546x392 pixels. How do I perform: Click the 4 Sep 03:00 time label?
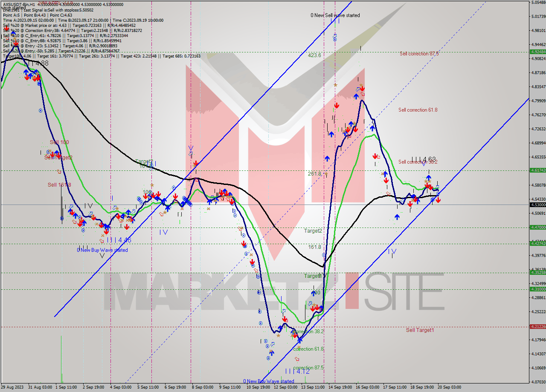click(x=121, y=387)
